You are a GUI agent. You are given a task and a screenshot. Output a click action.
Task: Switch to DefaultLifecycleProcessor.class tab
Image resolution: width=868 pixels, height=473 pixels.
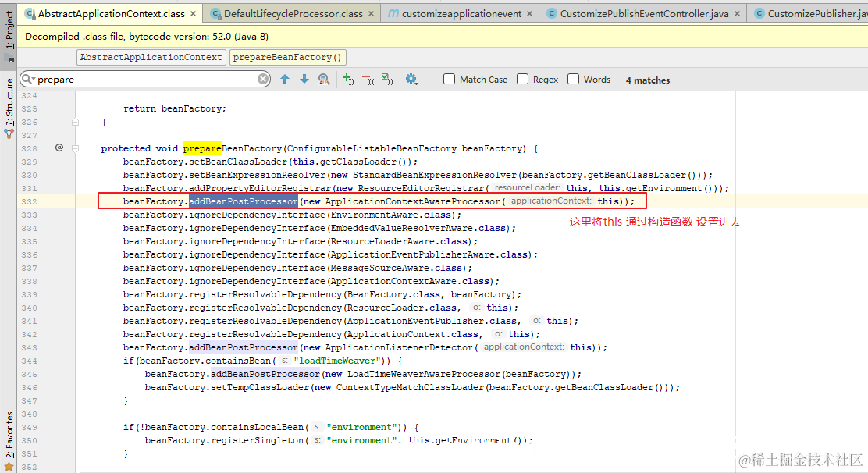[293, 13]
